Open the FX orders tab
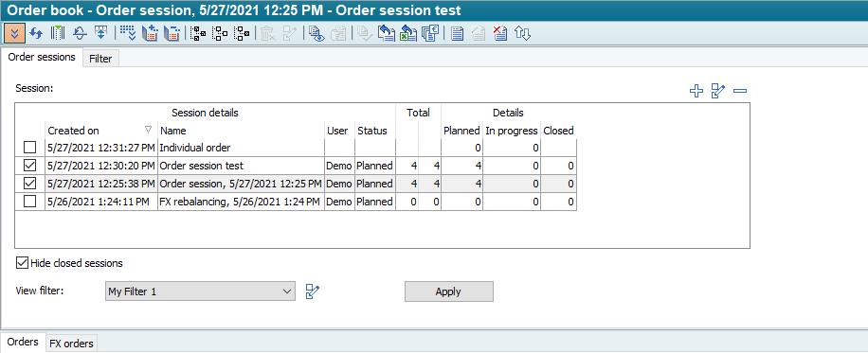This screenshot has height=353, width=868. pos(71,344)
